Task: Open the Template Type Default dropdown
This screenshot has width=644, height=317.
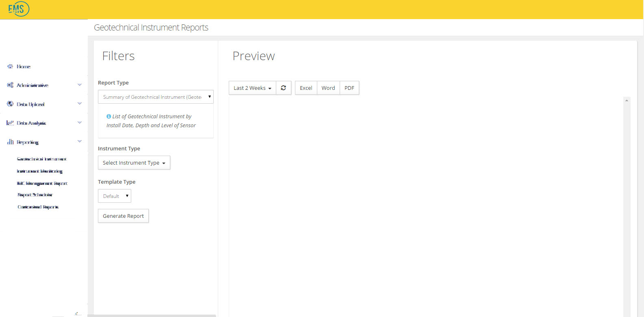Action: point(115,196)
